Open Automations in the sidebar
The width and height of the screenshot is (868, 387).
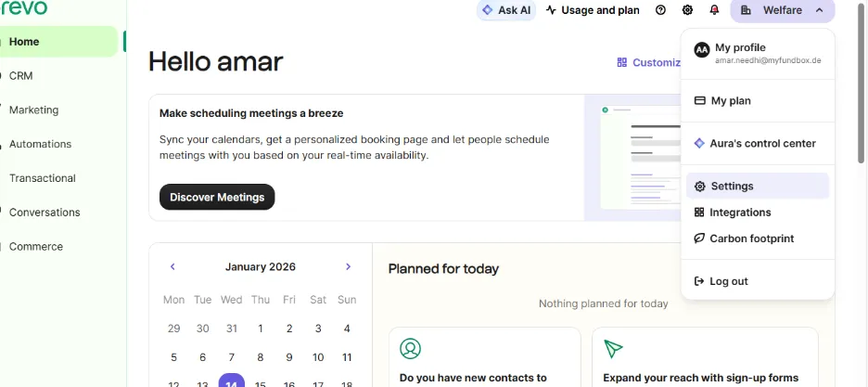(58, 144)
